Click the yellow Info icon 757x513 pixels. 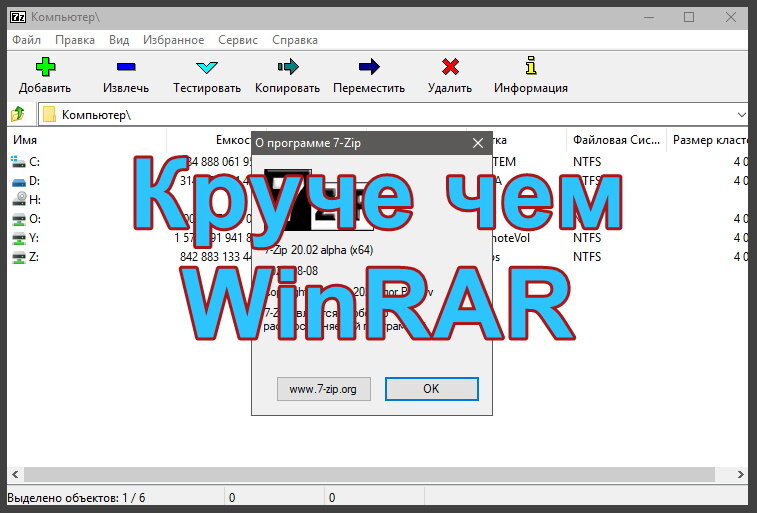(x=531, y=65)
